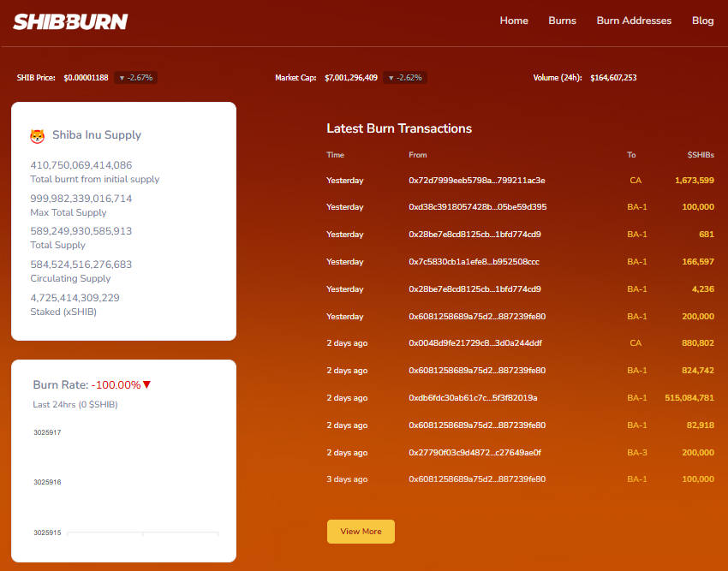Select the BA-3 burn address label
Screen dimensions: 728x571
[636, 453]
